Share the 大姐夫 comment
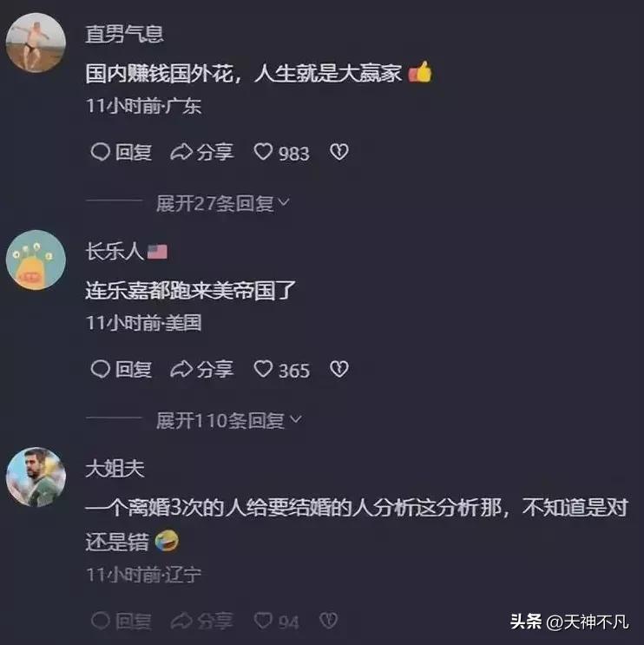The image size is (644, 645). [x=202, y=621]
